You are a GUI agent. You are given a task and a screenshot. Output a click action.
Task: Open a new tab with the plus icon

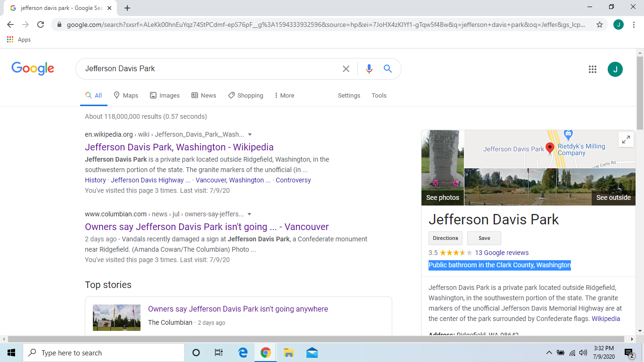click(x=127, y=8)
